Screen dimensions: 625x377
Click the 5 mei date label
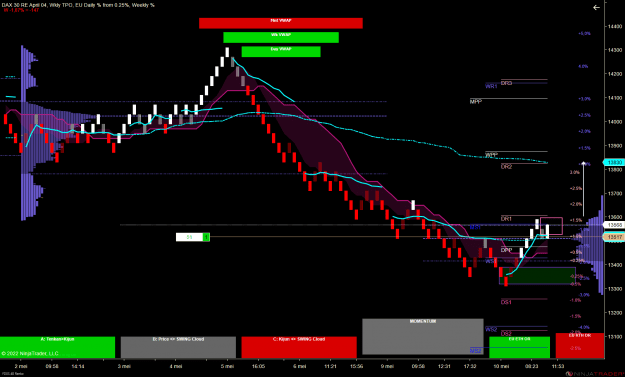click(x=228, y=366)
